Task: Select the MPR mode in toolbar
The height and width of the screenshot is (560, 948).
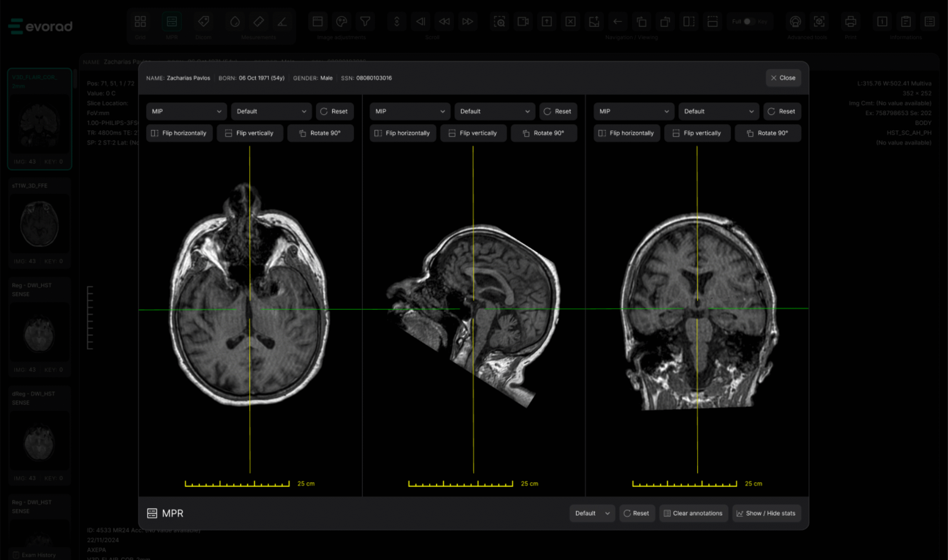Action: click(x=172, y=22)
